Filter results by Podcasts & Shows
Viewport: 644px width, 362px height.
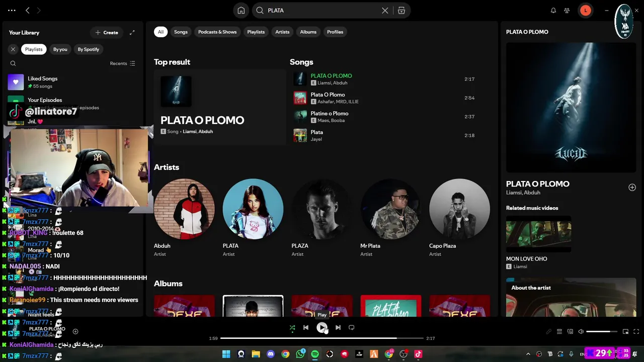coord(217,32)
